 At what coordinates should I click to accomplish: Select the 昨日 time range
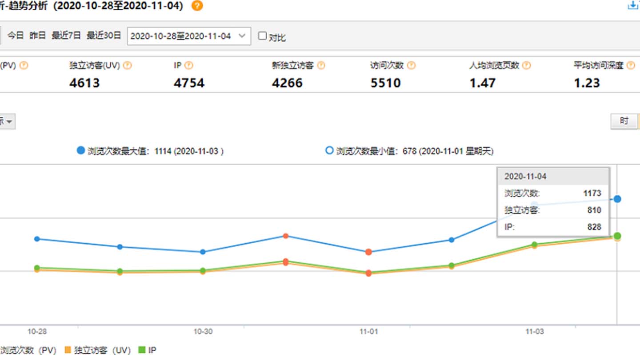click(x=38, y=36)
